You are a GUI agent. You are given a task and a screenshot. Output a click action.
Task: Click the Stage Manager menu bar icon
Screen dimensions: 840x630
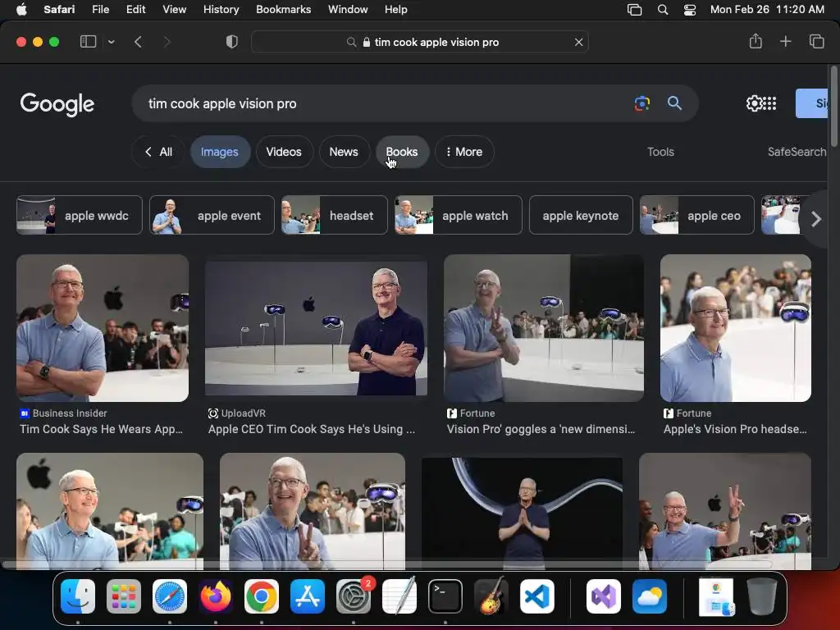[x=634, y=10]
